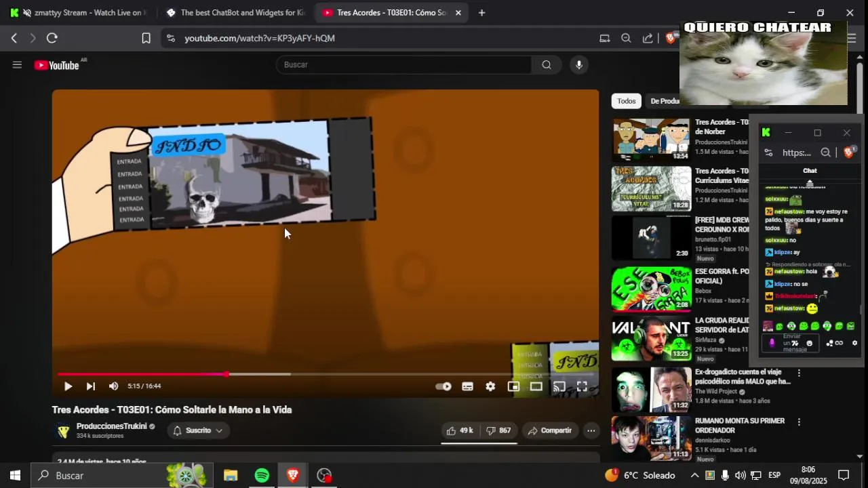This screenshot has height=488, width=868.
Task: Open a new browser tab
Action: tap(481, 13)
